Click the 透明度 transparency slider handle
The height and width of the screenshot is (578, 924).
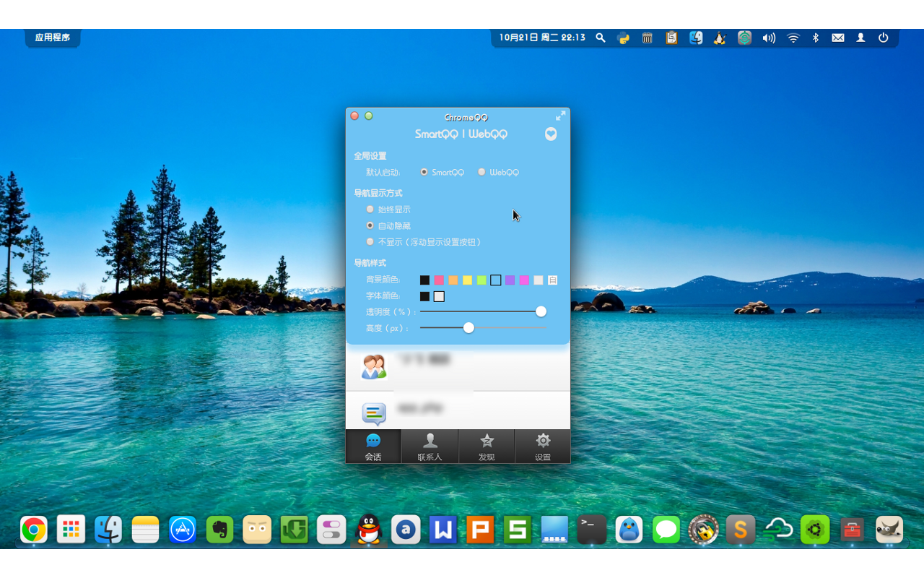click(x=541, y=311)
